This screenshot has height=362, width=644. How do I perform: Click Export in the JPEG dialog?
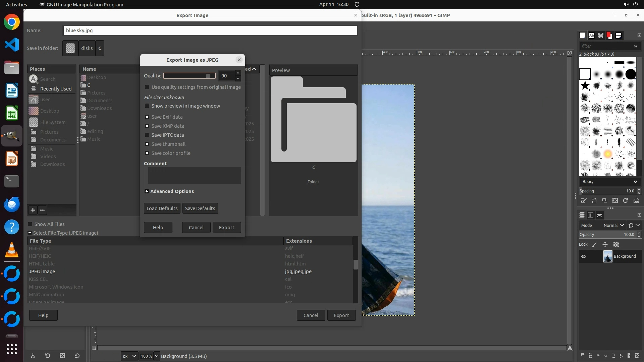point(227,228)
